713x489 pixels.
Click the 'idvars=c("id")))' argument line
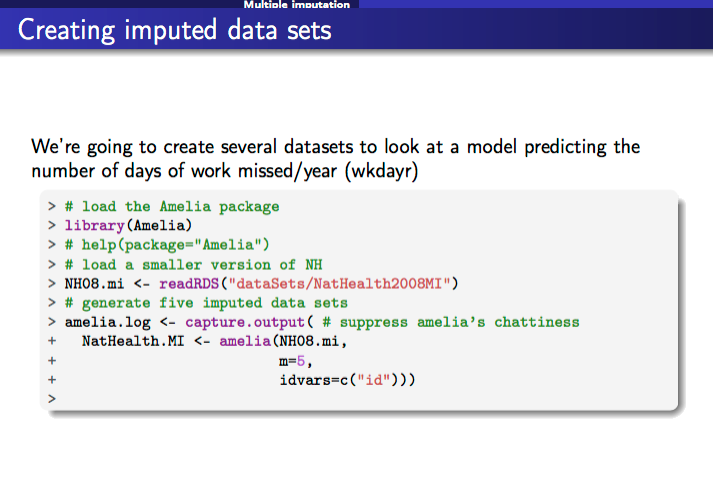coord(347,380)
